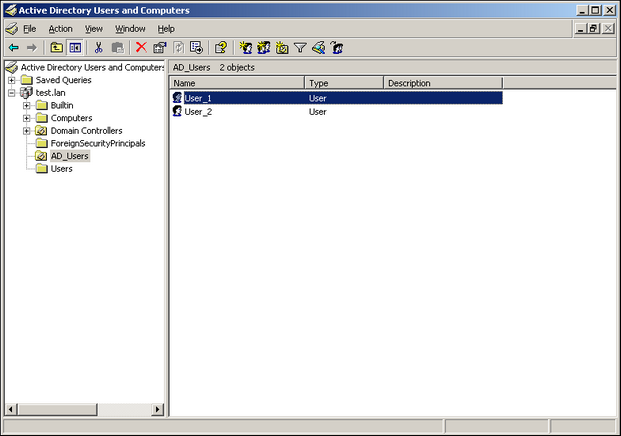Click the Export List toolbar icon

point(197,47)
